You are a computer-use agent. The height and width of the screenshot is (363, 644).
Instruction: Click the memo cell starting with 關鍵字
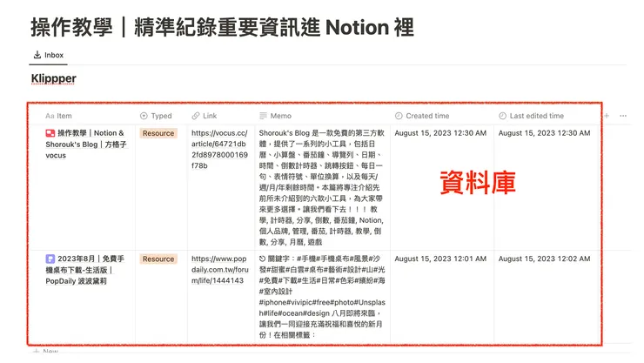[x=322, y=297]
